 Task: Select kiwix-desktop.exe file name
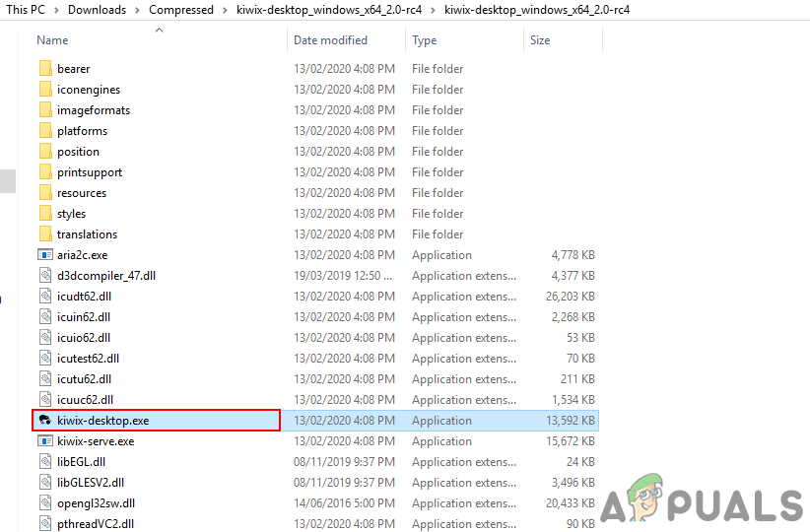coord(102,421)
